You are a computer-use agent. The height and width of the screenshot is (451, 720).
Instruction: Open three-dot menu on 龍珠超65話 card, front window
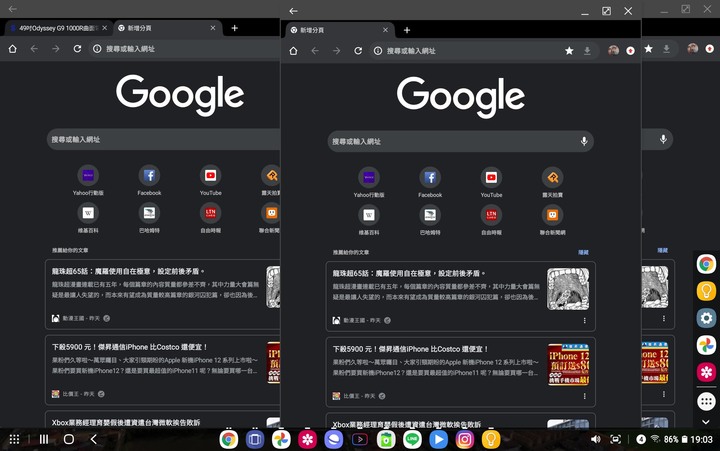coord(584,321)
